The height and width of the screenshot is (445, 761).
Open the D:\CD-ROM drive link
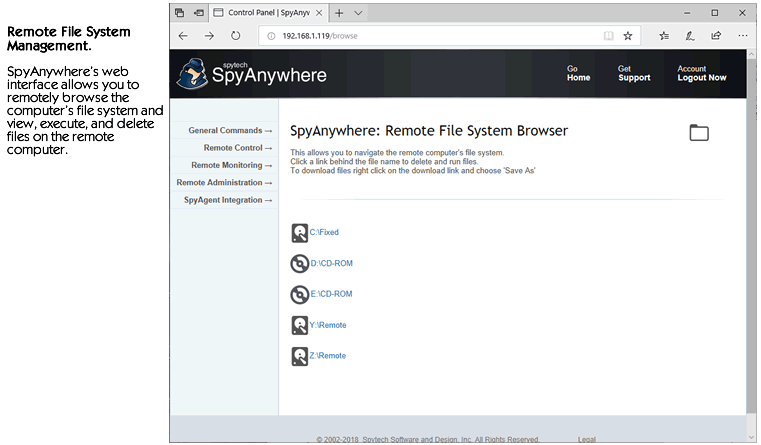(332, 264)
